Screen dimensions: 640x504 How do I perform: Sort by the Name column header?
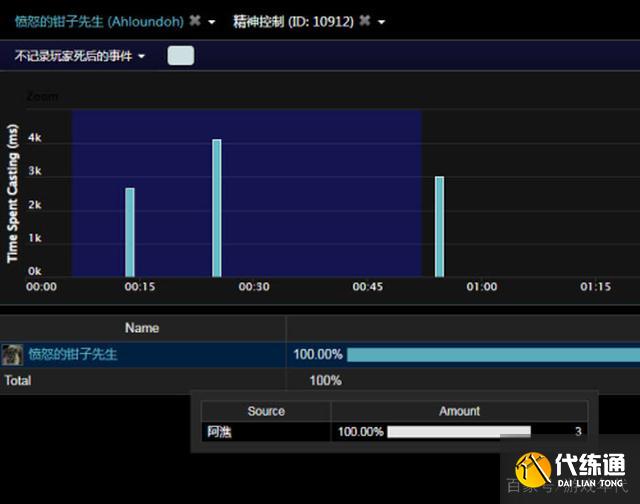click(x=142, y=328)
